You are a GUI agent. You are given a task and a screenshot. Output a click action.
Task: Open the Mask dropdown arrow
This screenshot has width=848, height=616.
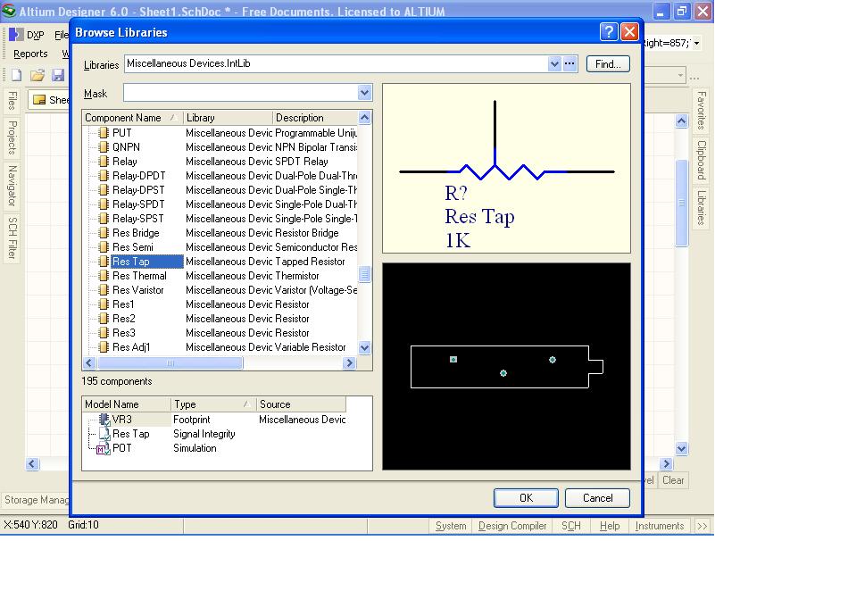point(364,93)
